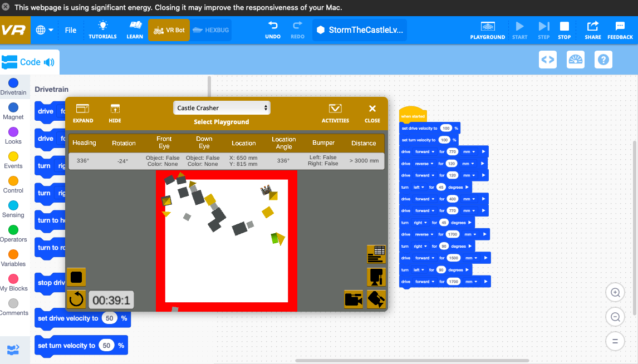Click the StormTheCastle project name button

tap(359, 30)
